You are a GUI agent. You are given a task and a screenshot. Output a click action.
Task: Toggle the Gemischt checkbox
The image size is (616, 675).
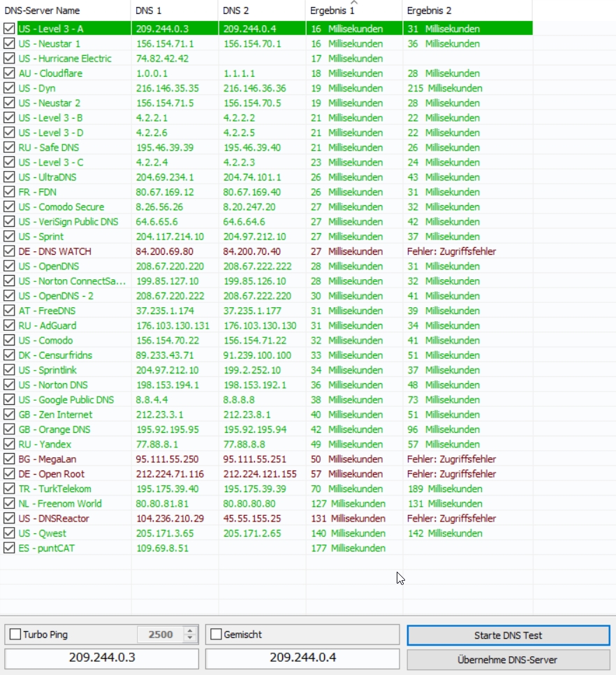[217, 634]
